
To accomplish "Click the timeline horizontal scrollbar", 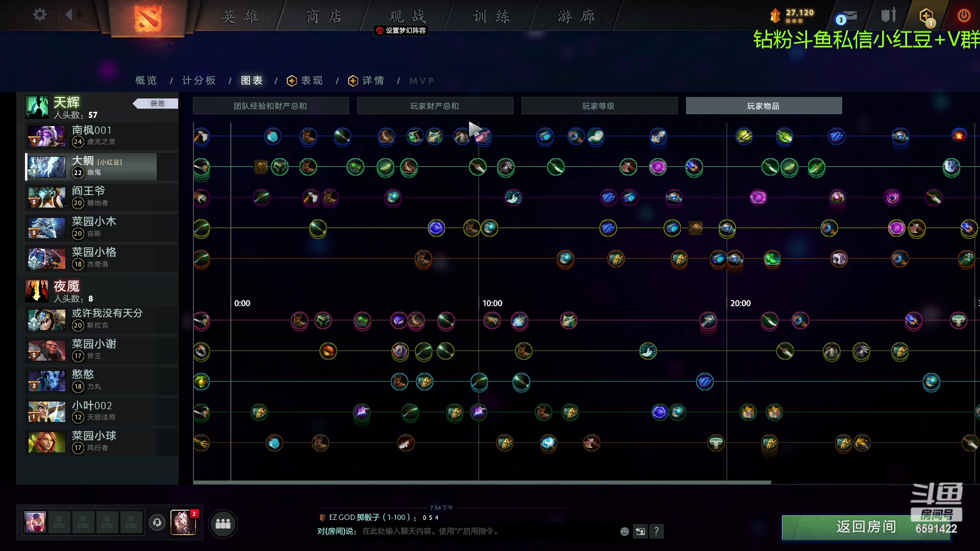I will tap(482, 482).
